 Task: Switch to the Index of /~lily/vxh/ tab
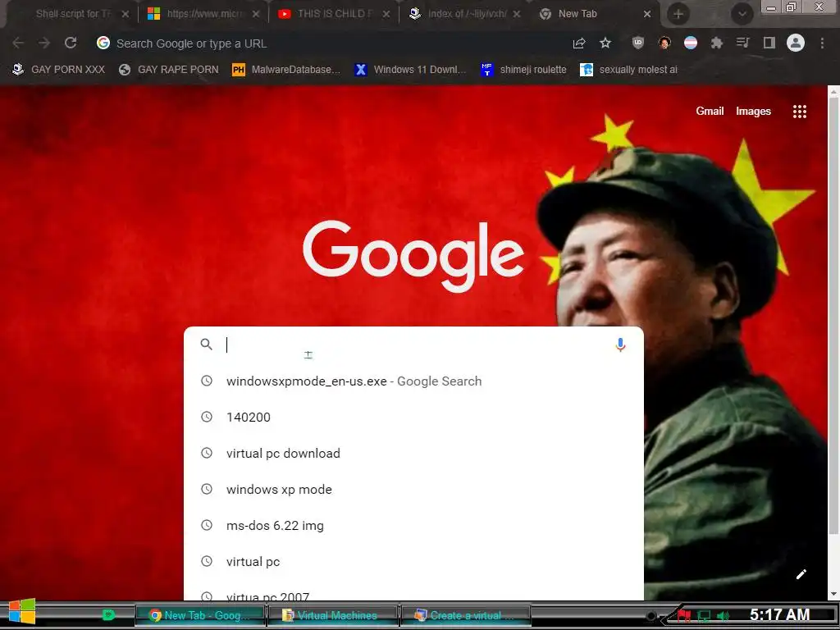[464, 14]
